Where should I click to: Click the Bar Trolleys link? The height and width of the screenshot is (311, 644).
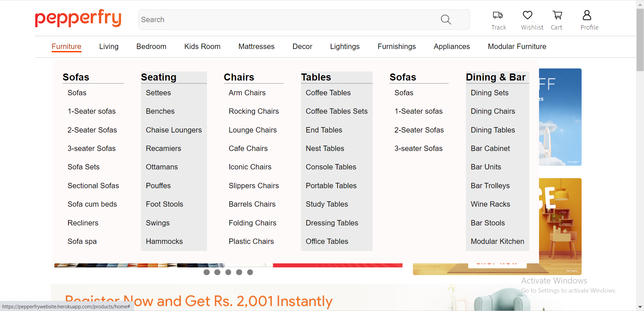point(490,186)
